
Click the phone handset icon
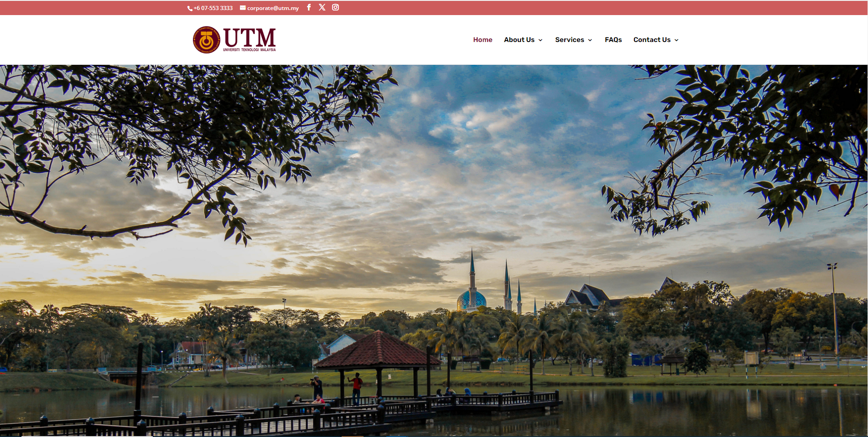pos(190,8)
